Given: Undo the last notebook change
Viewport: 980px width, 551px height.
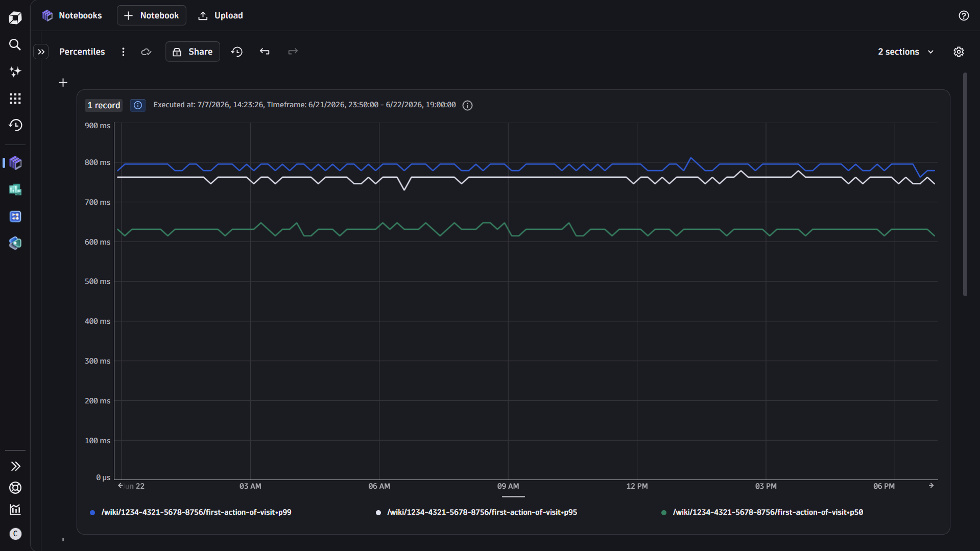Looking at the screenshot, I should coord(265,52).
